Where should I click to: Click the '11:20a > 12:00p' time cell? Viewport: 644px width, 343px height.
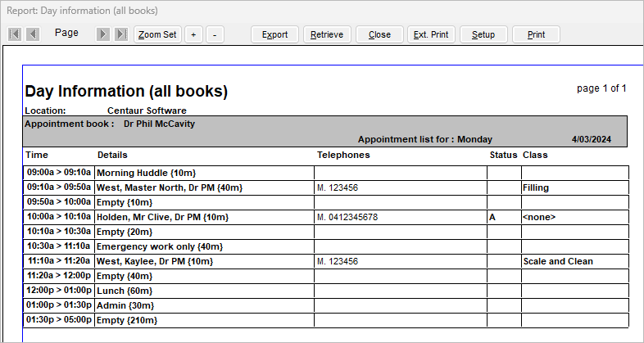tap(59, 276)
